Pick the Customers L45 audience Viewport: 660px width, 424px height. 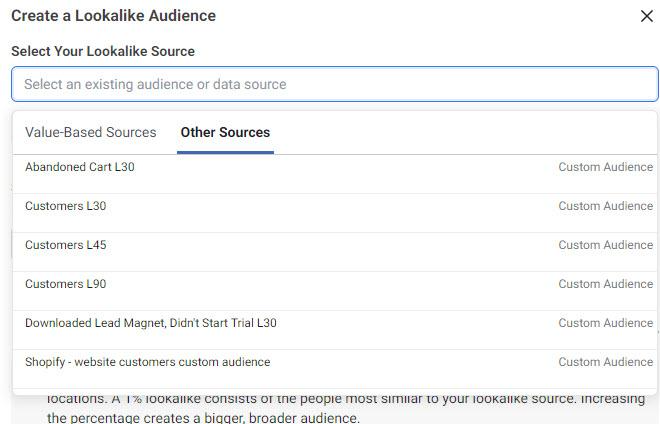point(66,245)
